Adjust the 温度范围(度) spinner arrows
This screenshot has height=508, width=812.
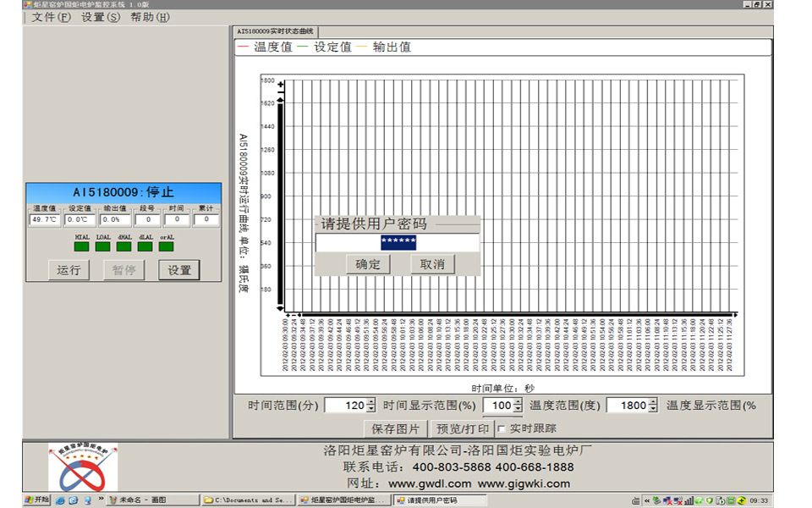tap(652, 406)
